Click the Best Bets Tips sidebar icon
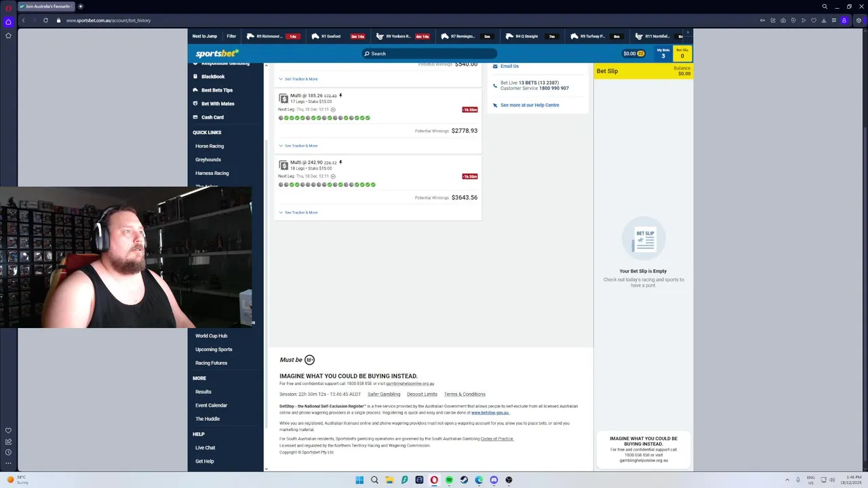 (x=195, y=90)
